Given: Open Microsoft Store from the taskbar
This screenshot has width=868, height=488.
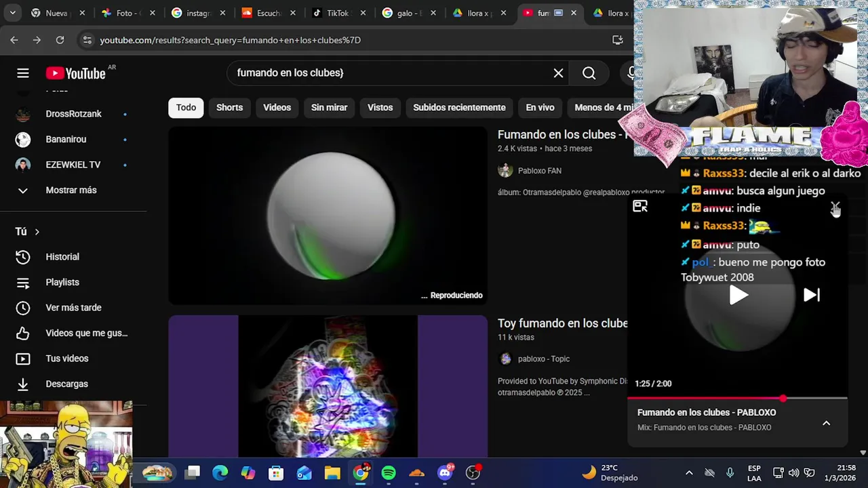Looking at the screenshot, I should [x=276, y=472].
